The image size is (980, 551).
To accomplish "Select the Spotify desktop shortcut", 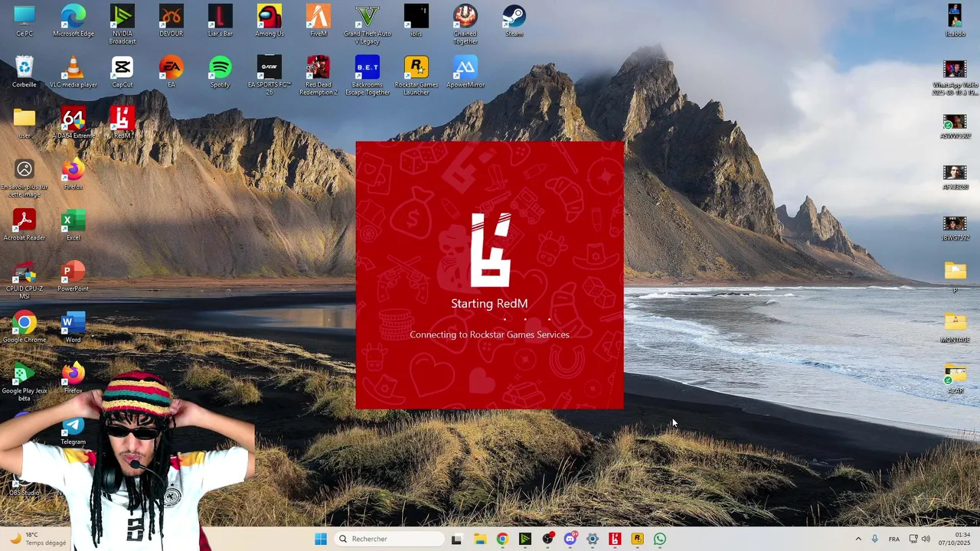I will pos(220,72).
